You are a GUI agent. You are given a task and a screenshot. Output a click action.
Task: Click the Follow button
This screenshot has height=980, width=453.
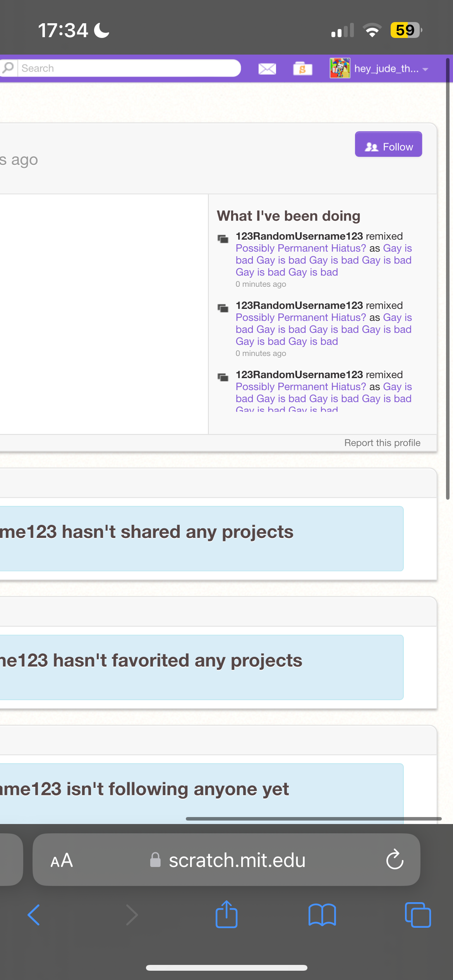(x=388, y=144)
